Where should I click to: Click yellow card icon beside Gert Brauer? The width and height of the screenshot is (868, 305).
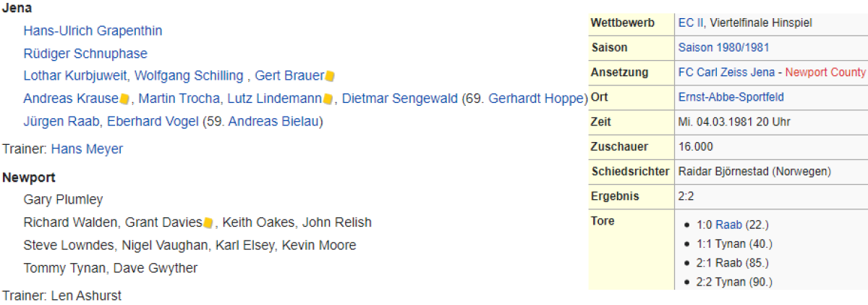tap(330, 76)
